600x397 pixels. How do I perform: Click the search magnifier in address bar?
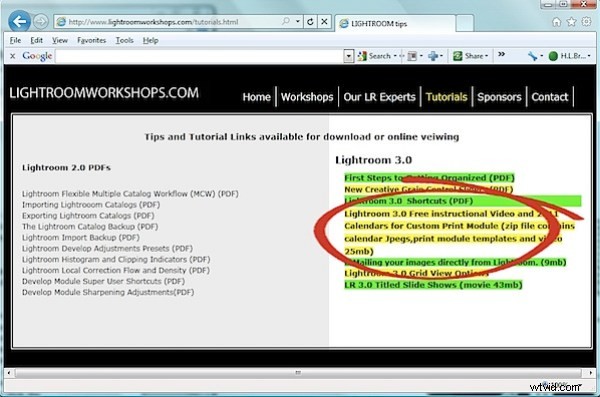(x=285, y=21)
